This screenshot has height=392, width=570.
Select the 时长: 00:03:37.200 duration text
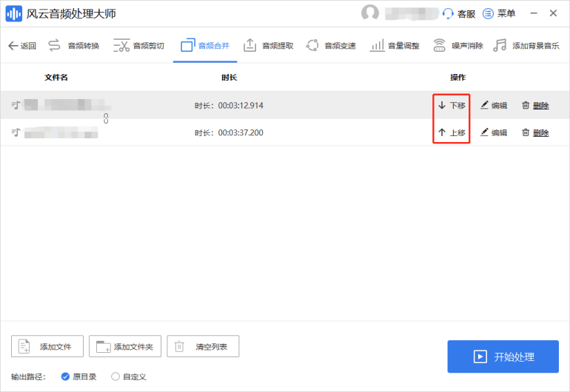click(x=229, y=133)
